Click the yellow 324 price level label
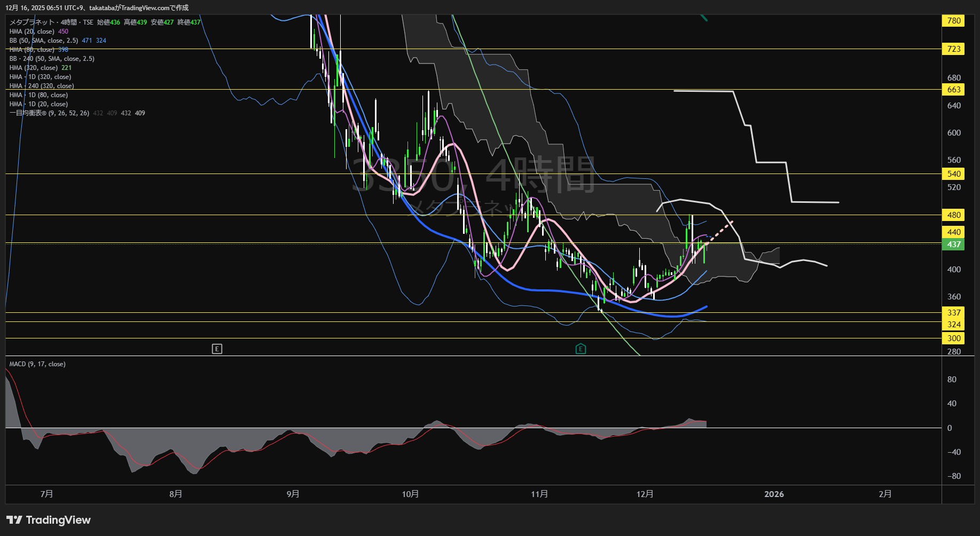980x536 pixels. pyautogui.click(x=953, y=325)
